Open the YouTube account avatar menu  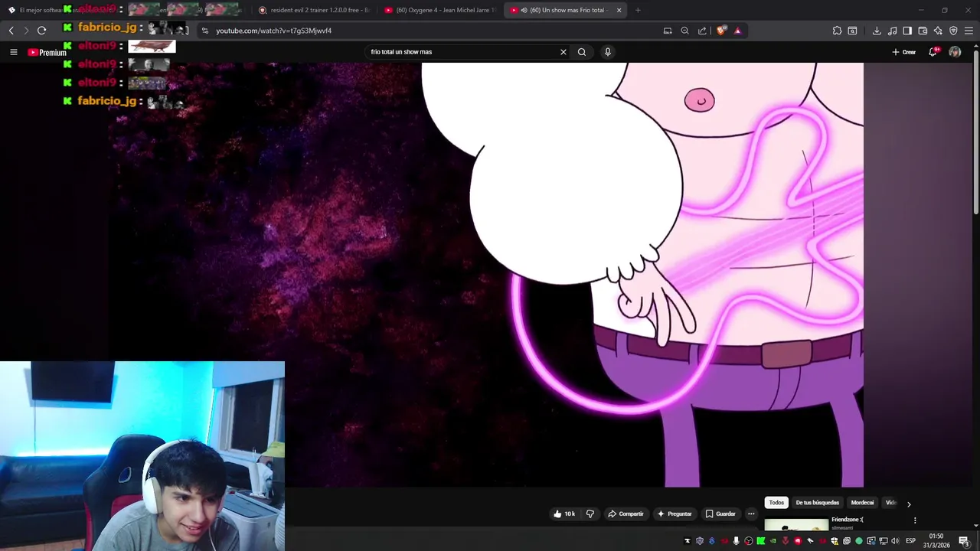coord(955,52)
